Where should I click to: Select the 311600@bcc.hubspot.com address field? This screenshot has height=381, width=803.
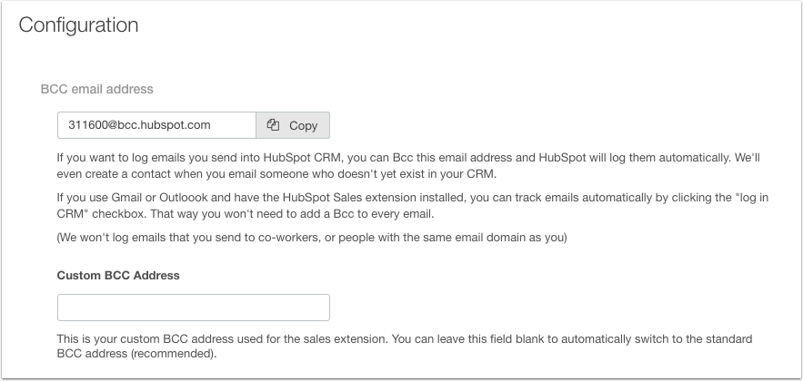157,125
